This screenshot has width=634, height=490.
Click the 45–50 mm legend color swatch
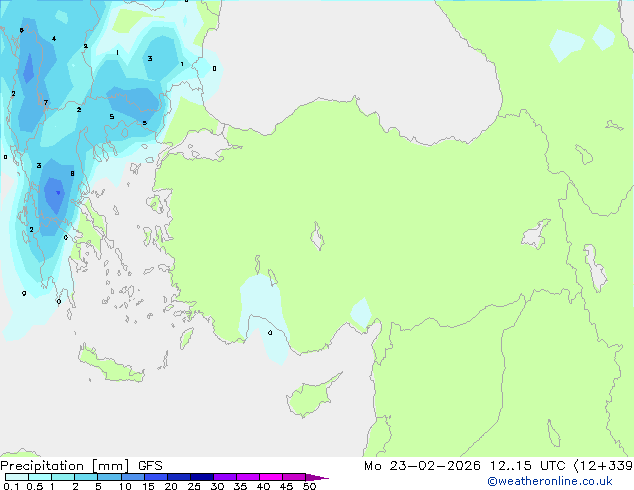coord(294,477)
